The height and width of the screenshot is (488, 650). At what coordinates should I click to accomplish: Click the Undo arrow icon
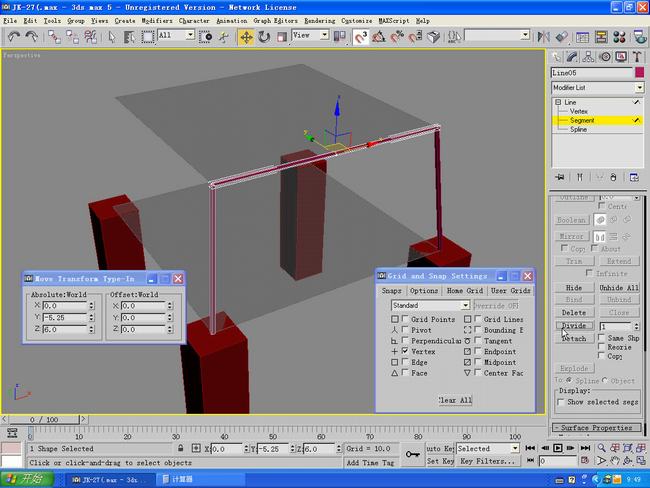14,37
